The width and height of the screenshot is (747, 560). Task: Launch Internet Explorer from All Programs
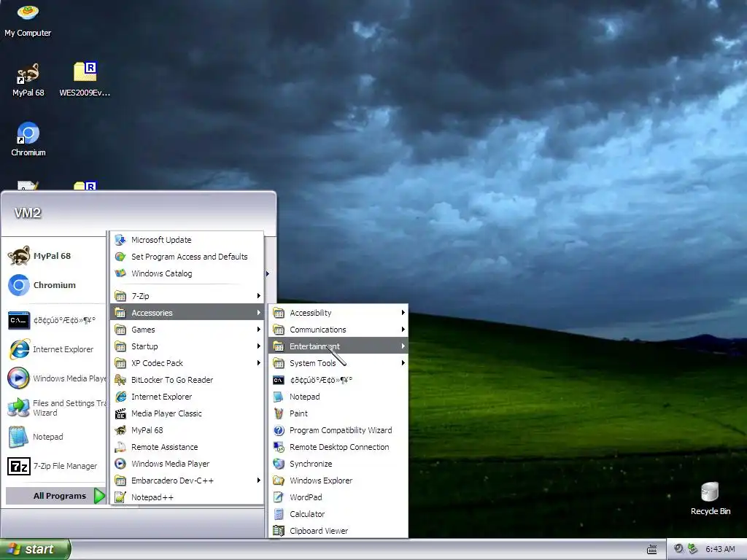pyautogui.click(x=187, y=396)
